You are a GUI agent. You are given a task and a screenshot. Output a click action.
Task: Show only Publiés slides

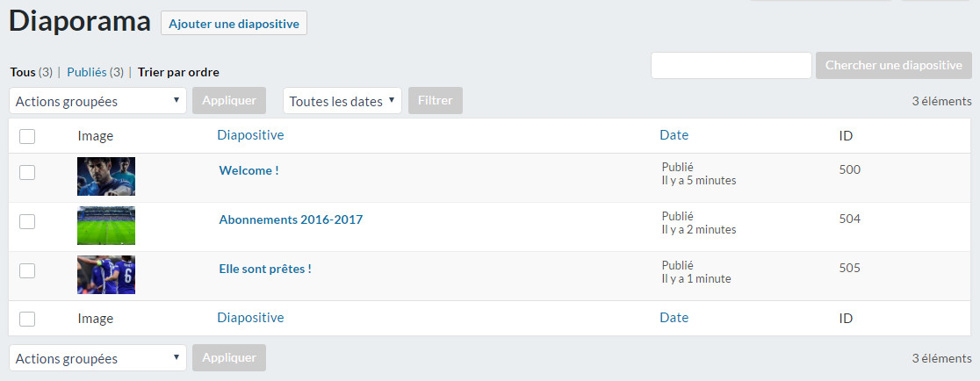click(87, 72)
